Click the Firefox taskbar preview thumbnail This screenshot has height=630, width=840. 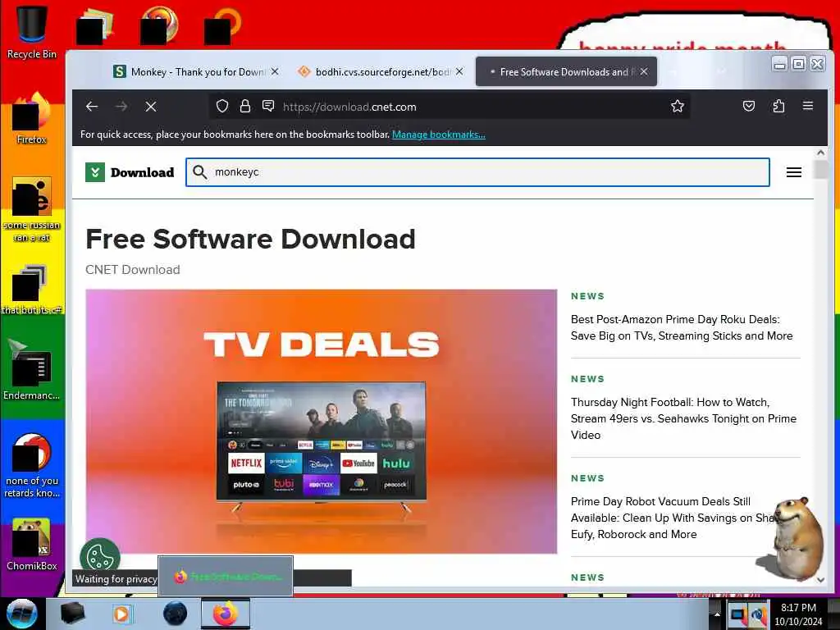(226, 577)
